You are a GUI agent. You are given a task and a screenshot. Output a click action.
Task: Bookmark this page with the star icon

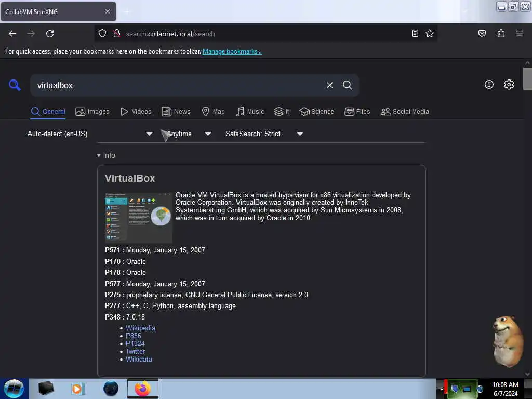pyautogui.click(x=430, y=33)
